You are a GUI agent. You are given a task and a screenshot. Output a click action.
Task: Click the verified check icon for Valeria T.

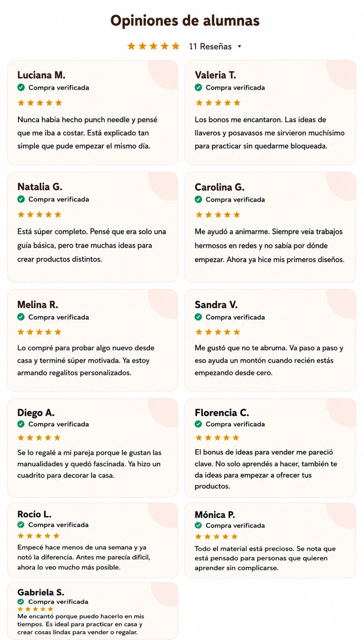(x=199, y=87)
